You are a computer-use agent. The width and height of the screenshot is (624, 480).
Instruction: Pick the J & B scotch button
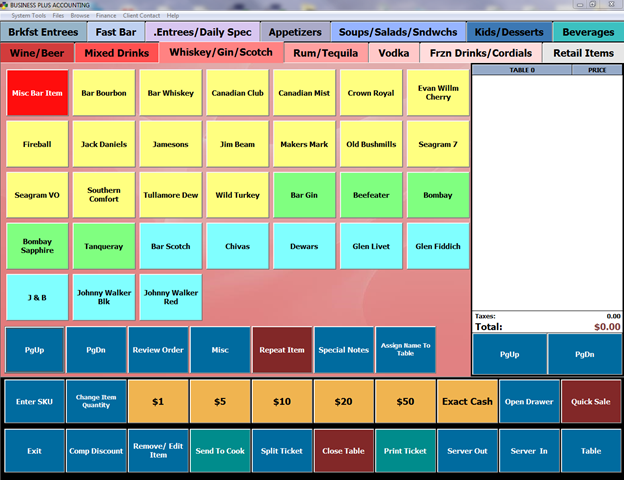point(37,297)
